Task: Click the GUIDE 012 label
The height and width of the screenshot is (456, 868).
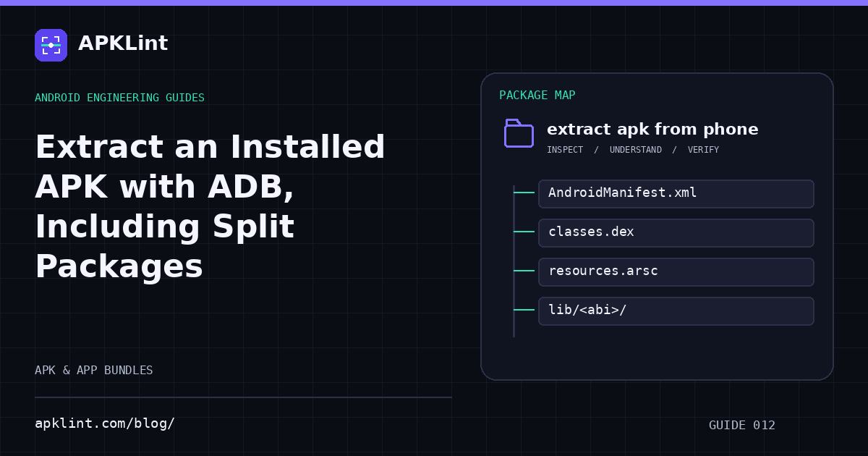Action: point(742,426)
